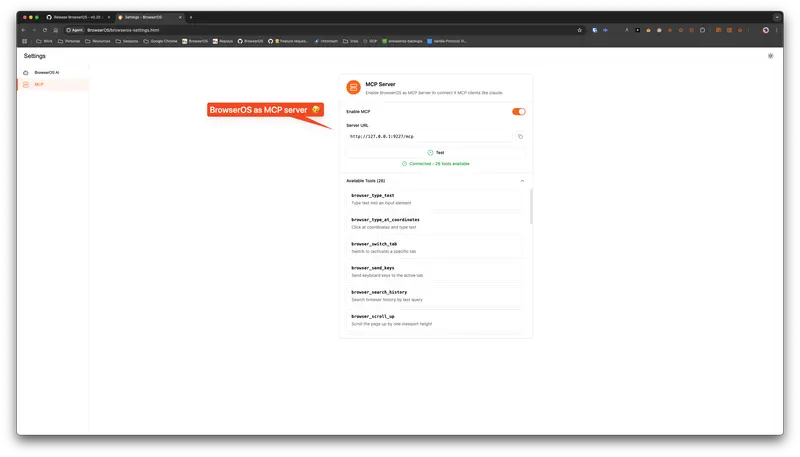Click the Test connection button
This screenshot has width=800, height=457.
[x=436, y=153]
